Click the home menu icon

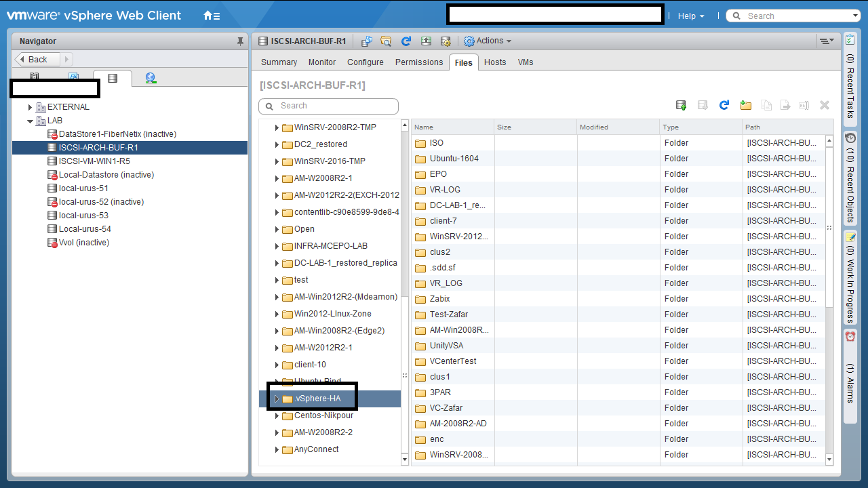[212, 16]
